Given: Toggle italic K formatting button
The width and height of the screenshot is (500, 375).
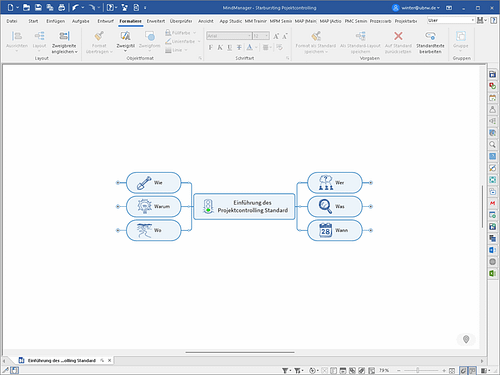Looking at the screenshot, I should [x=220, y=47].
